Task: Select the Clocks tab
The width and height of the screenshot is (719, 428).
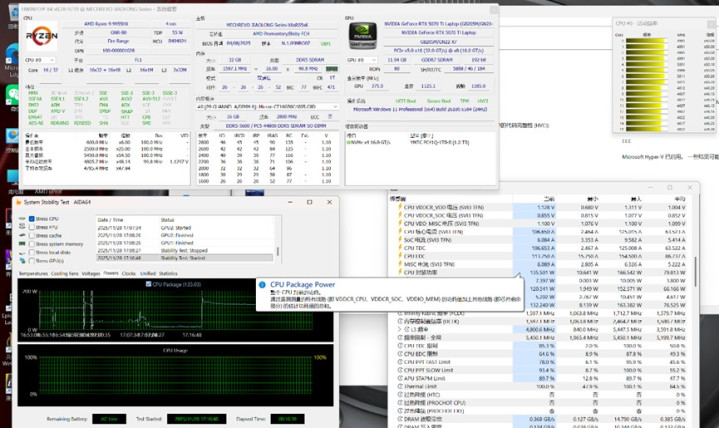Action: [x=127, y=272]
